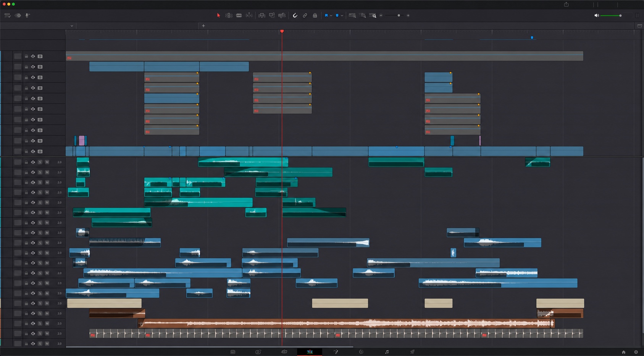Select the first beige clip on its track
This screenshot has width=644, height=356.
pyautogui.click(x=104, y=303)
